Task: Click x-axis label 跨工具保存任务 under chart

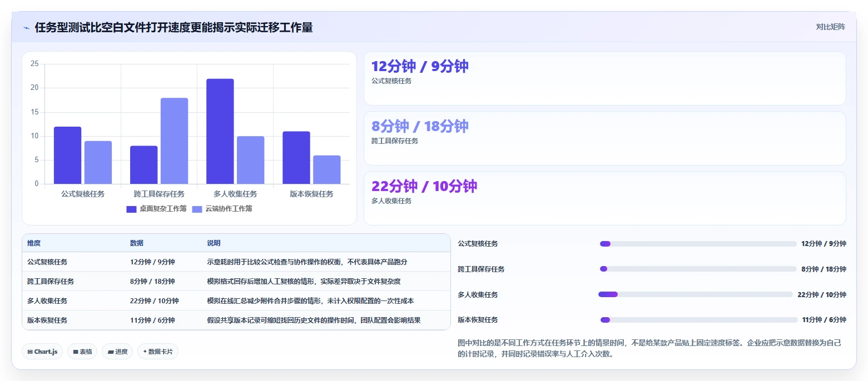Action: [159, 194]
